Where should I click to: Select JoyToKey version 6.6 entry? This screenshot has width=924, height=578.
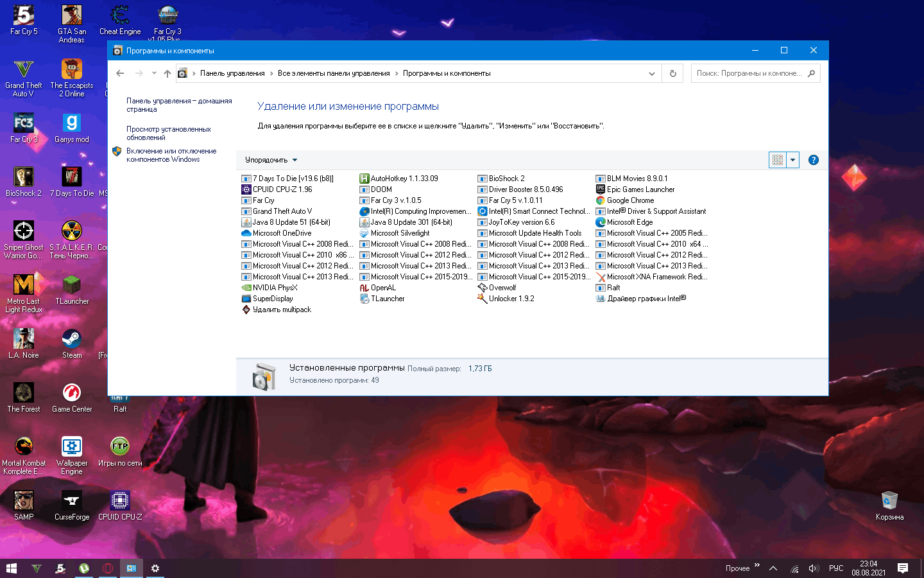517,222
